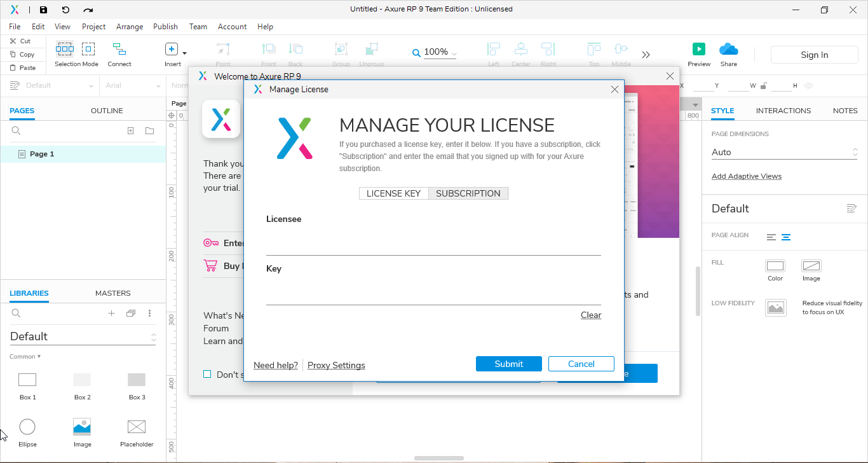Viewport: 868px width, 463px height.
Task: Click the Fill Color swatch
Action: tap(775, 266)
